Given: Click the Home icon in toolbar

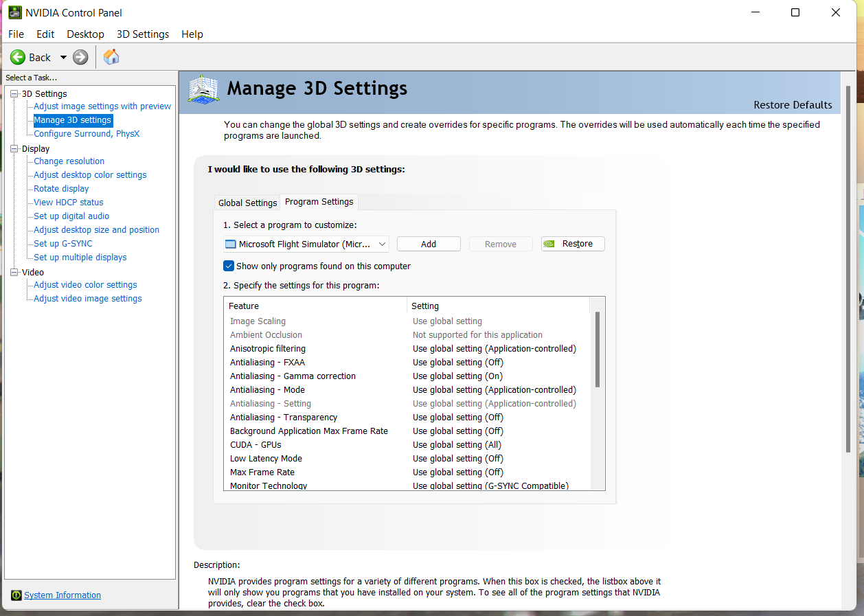Looking at the screenshot, I should pos(111,57).
